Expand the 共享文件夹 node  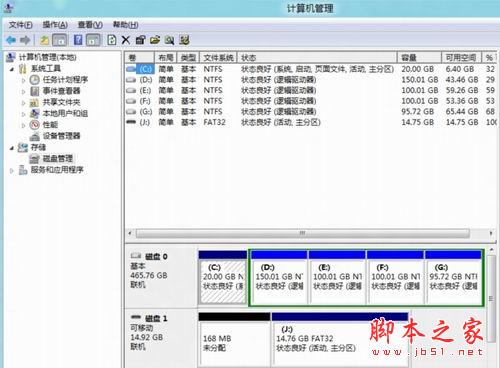coord(23,103)
